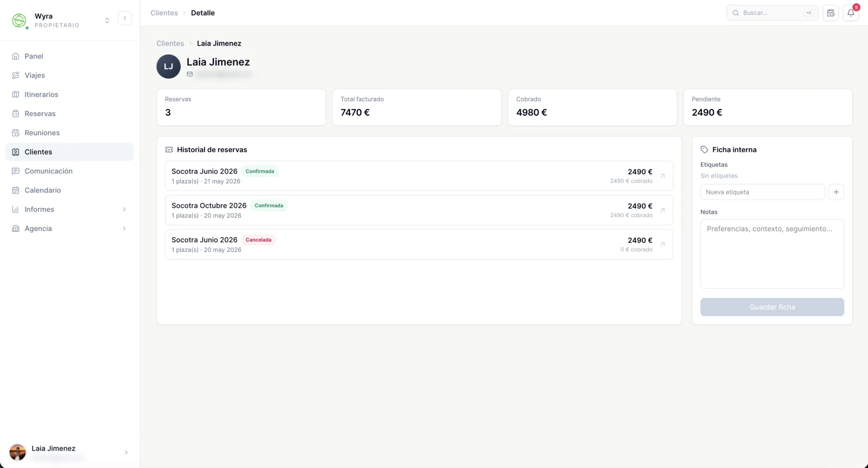
Task: Click Cobrado 4980 € card
Action: (x=592, y=107)
